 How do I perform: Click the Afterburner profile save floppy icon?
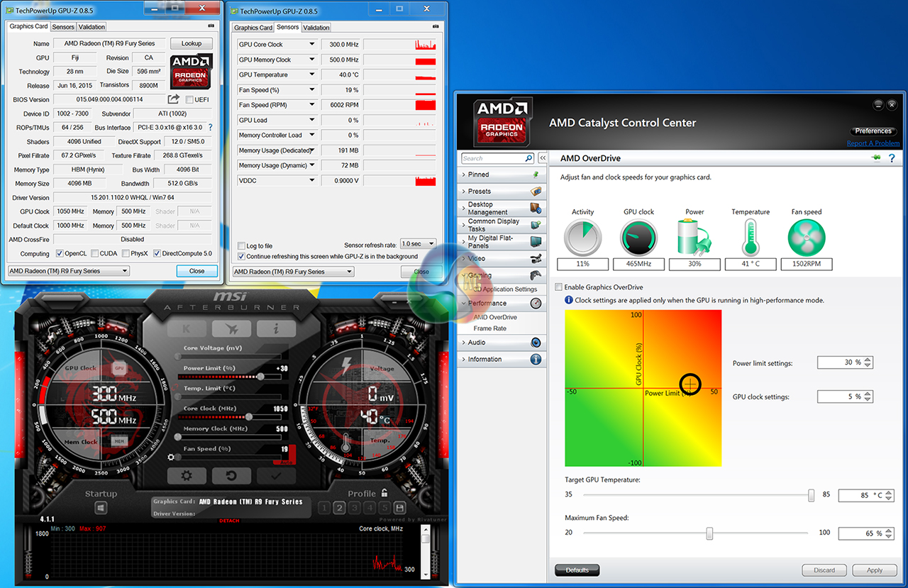(399, 507)
